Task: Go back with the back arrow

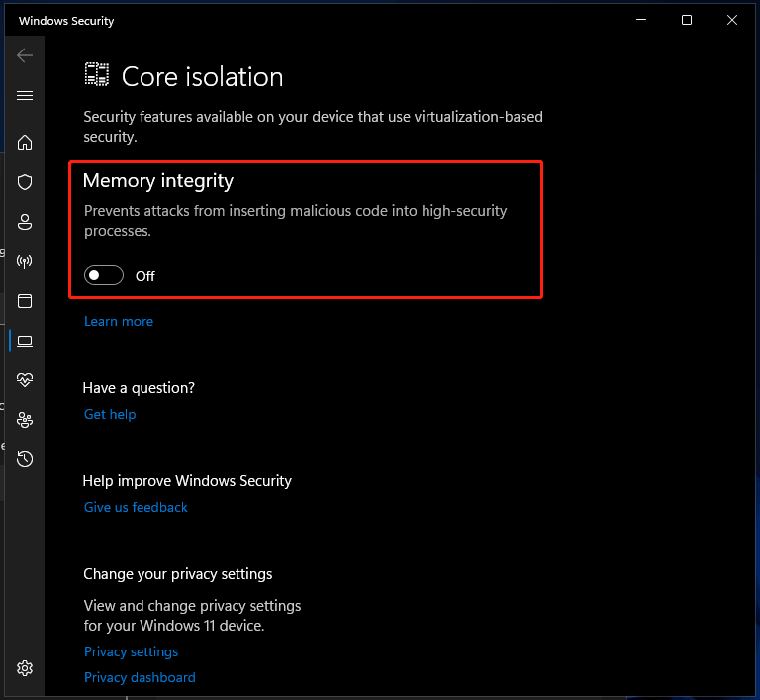Action: (x=25, y=55)
